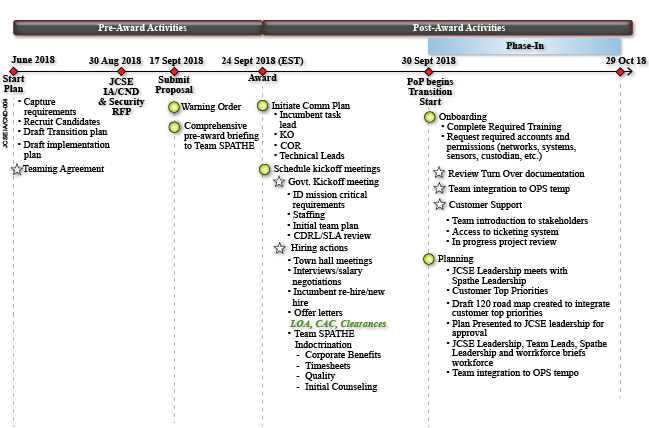Select the star icon next to Customer Support
Image resolution: width=649 pixels, height=428 pixels.
pyautogui.click(x=438, y=204)
